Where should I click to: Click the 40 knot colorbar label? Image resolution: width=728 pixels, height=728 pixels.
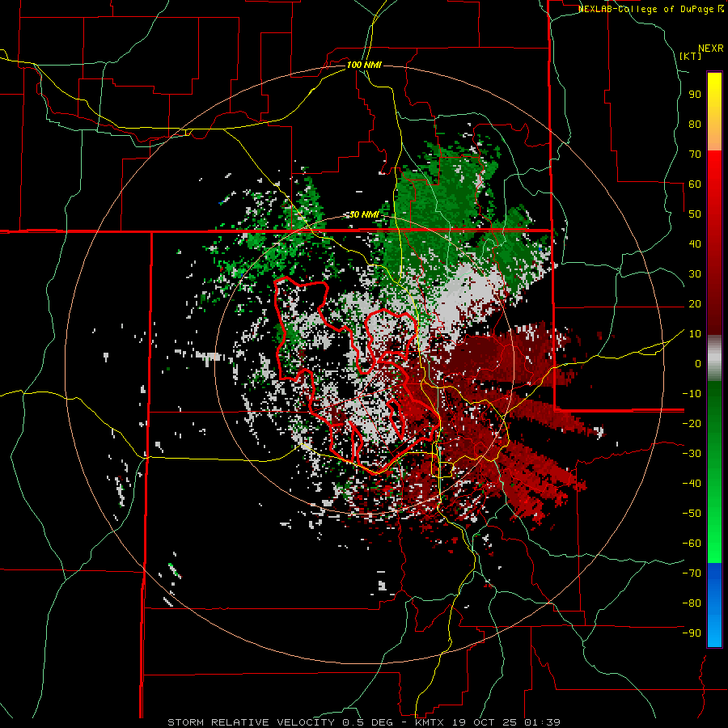(695, 244)
